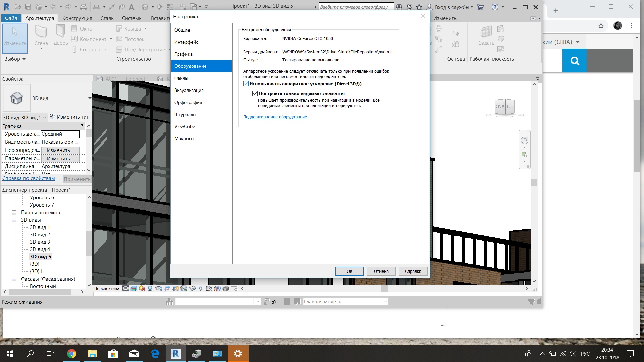
Task: Expand the 'Планы потолков' tree node
Action: 14,213
